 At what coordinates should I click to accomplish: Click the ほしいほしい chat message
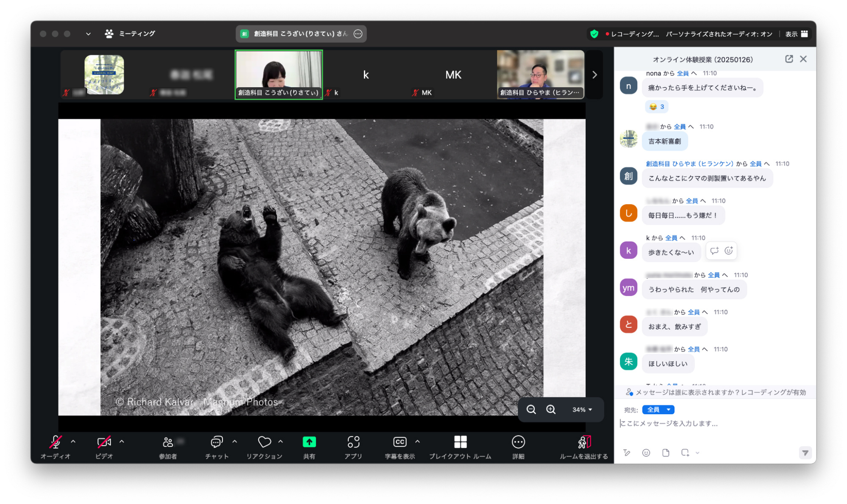(x=668, y=364)
